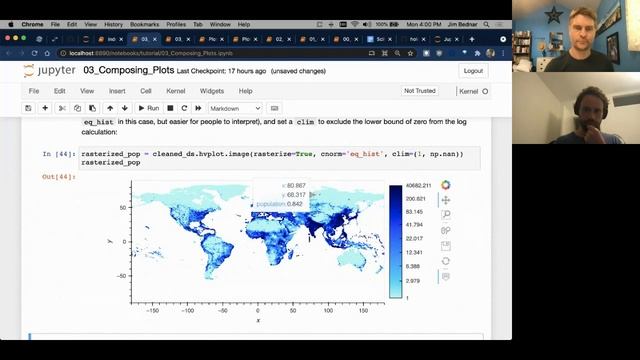This screenshot has width=640, height=360.
Task: Open the Jupyter Help menu
Action: click(245, 91)
